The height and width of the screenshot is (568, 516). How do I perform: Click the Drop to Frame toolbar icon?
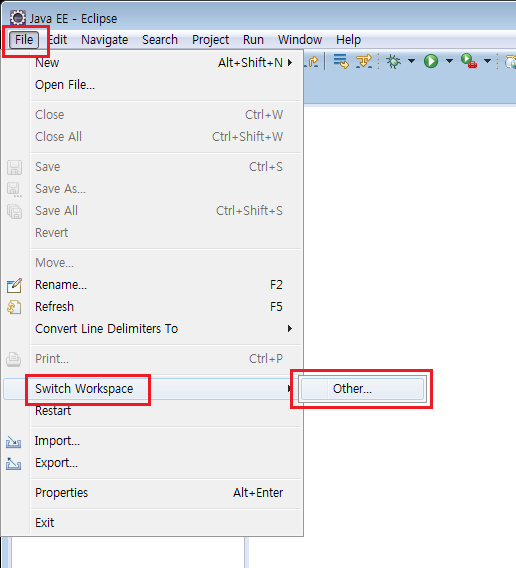[341, 61]
